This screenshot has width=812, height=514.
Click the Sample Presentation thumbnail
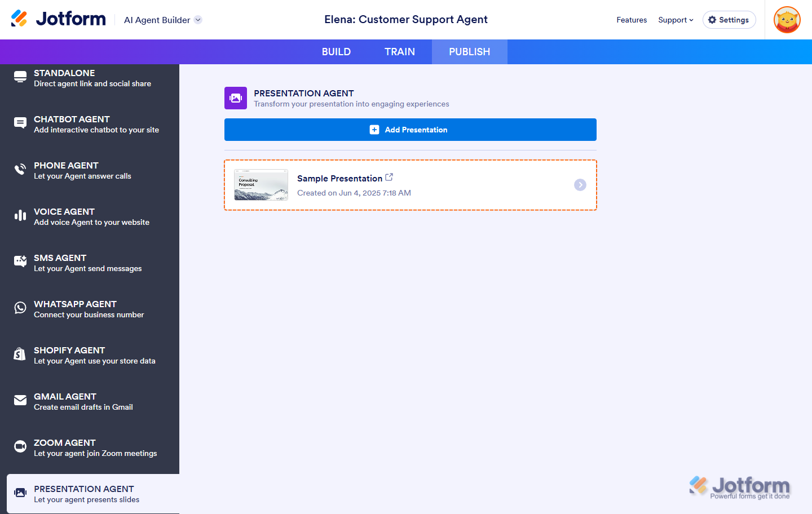click(261, 185)
